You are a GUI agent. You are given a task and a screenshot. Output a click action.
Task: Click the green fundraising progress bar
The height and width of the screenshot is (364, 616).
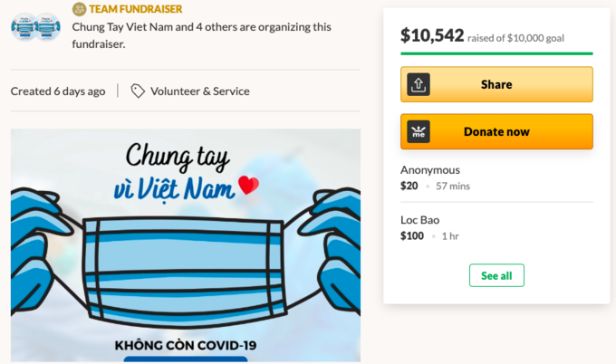pyautogui.click(x=496, y=53)
